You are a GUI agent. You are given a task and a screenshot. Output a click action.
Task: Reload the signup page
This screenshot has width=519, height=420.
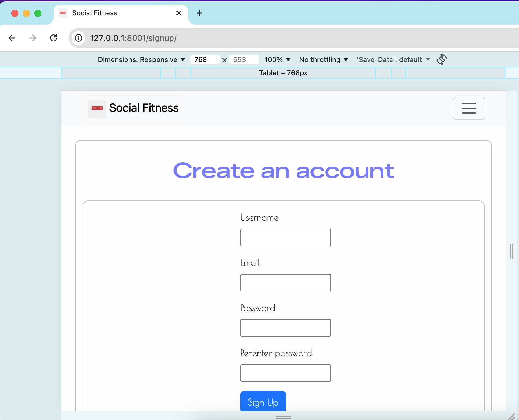(x=54, y=38)
